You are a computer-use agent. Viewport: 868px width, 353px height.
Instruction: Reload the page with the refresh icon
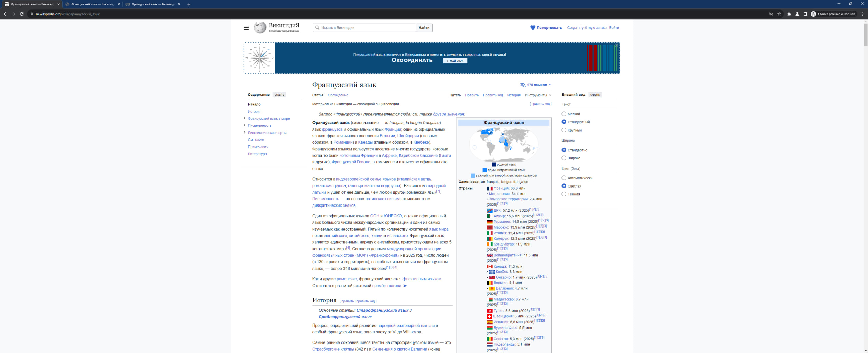coord(22,14)
